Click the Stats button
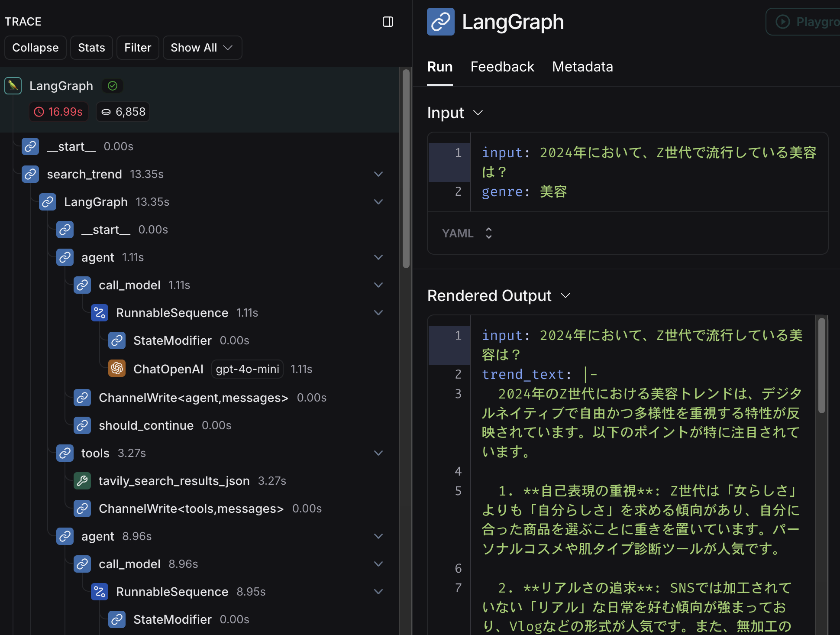Image resolution: width=840 pixels, height=635 pixels. [91, 48]
